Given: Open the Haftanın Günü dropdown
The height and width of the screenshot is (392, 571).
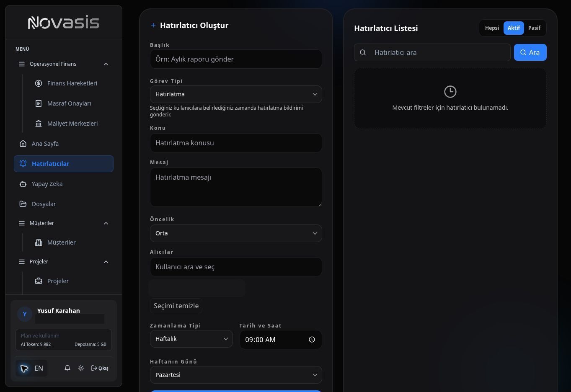Looking at the screenshot, I should [x=236, y=375].
